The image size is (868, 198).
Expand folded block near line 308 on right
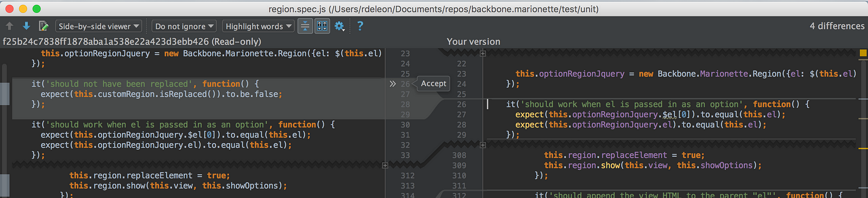(483, 145)
